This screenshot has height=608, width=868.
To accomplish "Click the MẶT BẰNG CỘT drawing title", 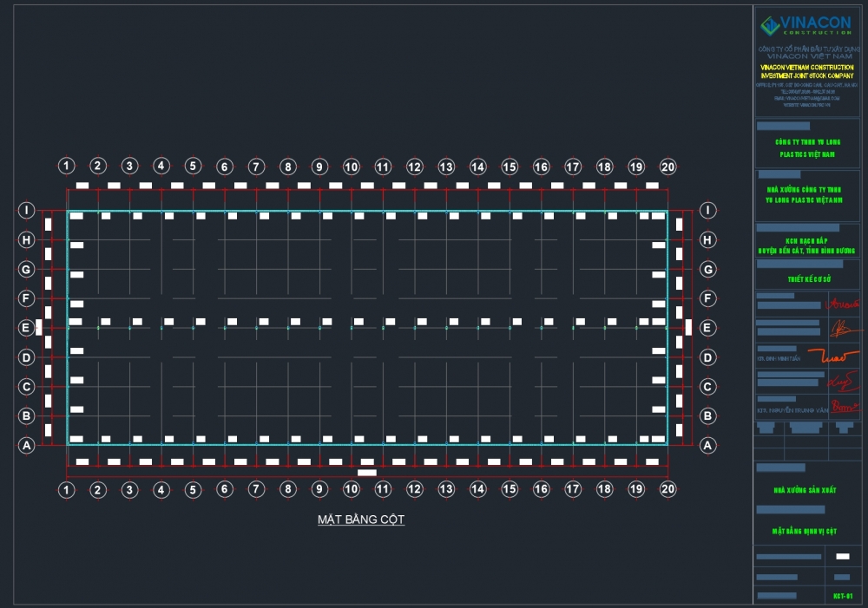I will [x=360, y=520].
